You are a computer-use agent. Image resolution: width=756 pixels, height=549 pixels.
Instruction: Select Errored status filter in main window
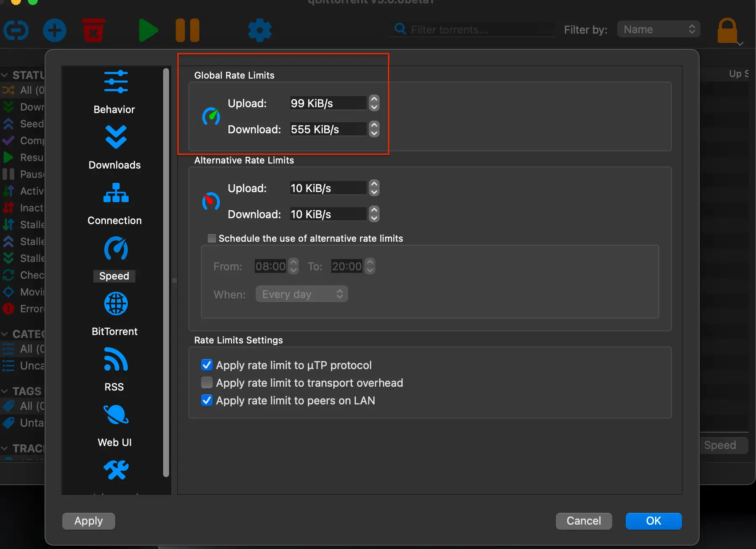[23, 309]
